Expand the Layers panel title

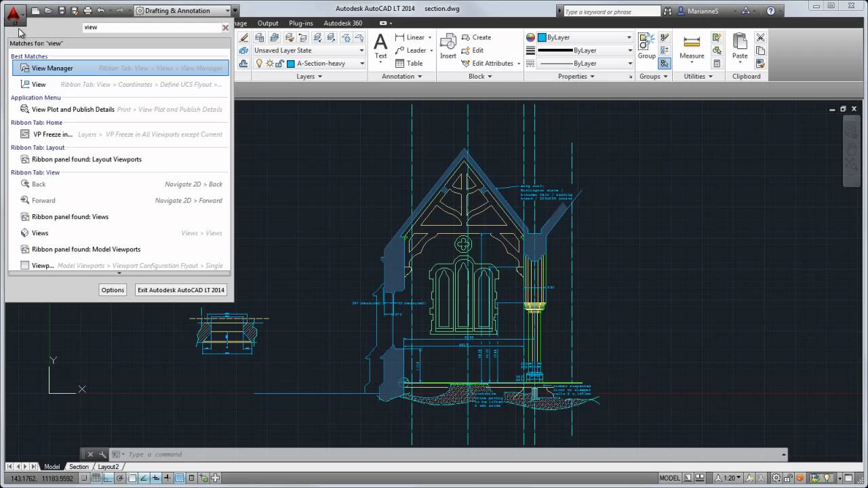(x=309, y=77)
